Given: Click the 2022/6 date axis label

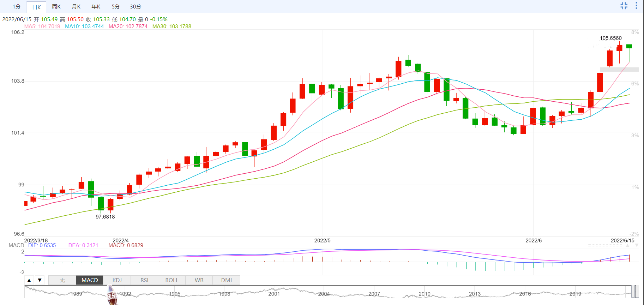Looking at the screenshot, I should (x=534, y=240).
